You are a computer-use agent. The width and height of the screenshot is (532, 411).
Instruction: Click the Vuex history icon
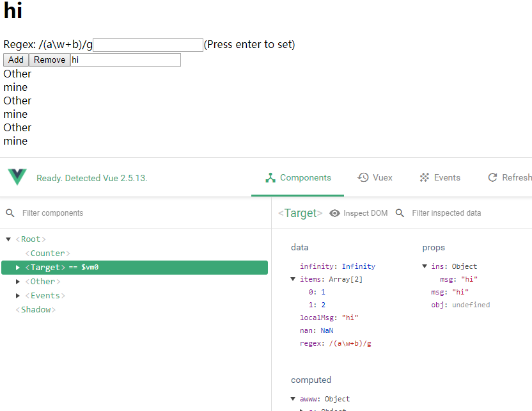point(363,177)
